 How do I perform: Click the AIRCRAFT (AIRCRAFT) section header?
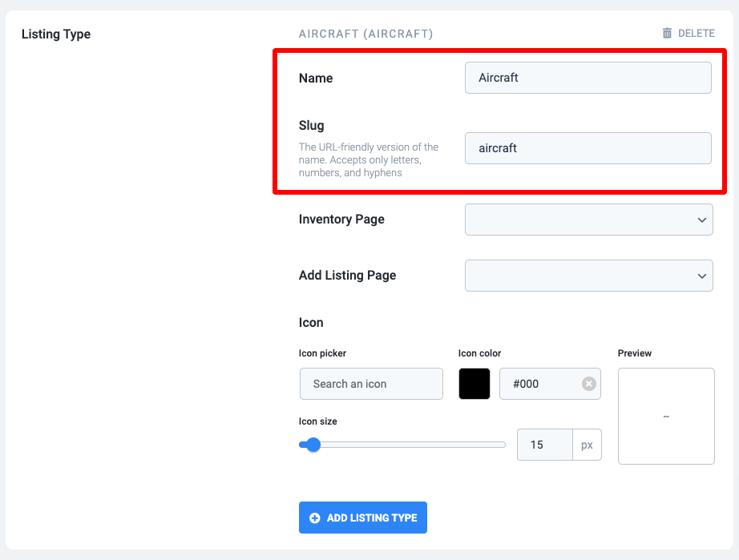(x=365, y=34)
